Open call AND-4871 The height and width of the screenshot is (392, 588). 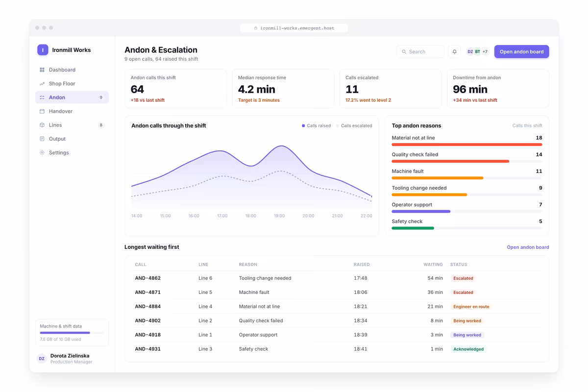pos(148,293)
